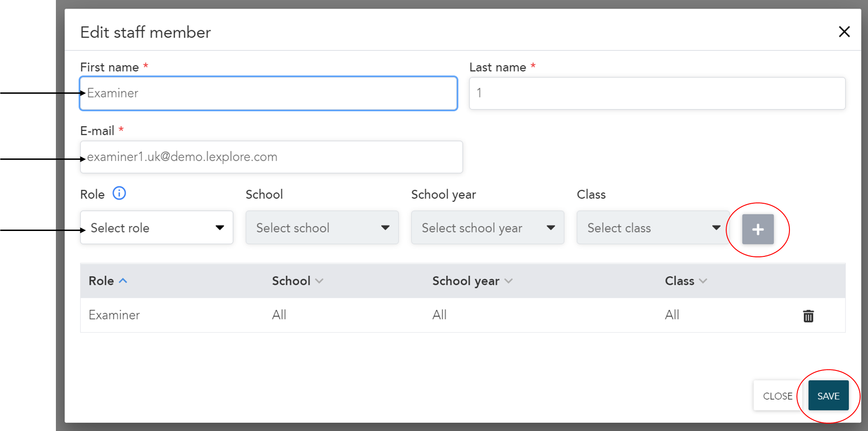This screenshot has height=431, width=868.
Task: Focus the First name input field
Action: [268, 93]
